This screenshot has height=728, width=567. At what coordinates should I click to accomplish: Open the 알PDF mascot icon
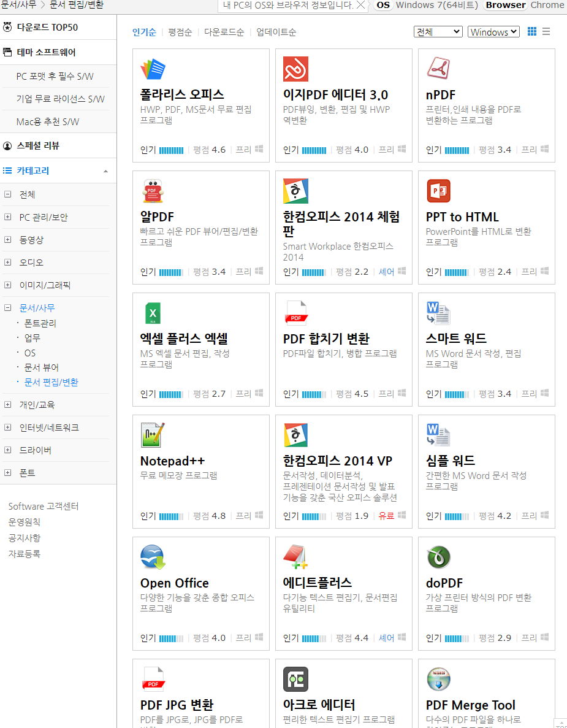(153, 191)
